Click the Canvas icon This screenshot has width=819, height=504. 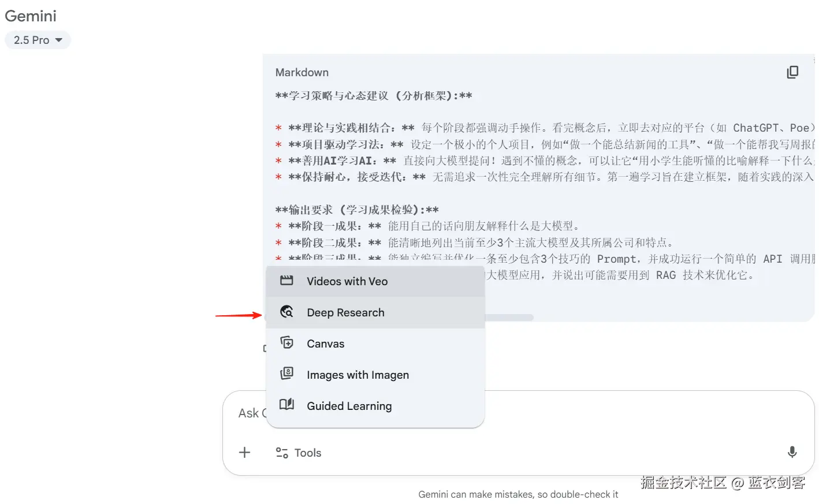coord(286,343)
